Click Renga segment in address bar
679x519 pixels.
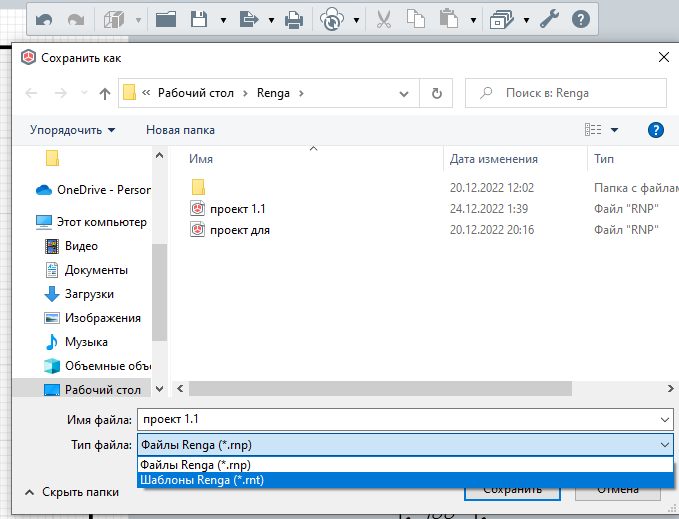[273, 93]
